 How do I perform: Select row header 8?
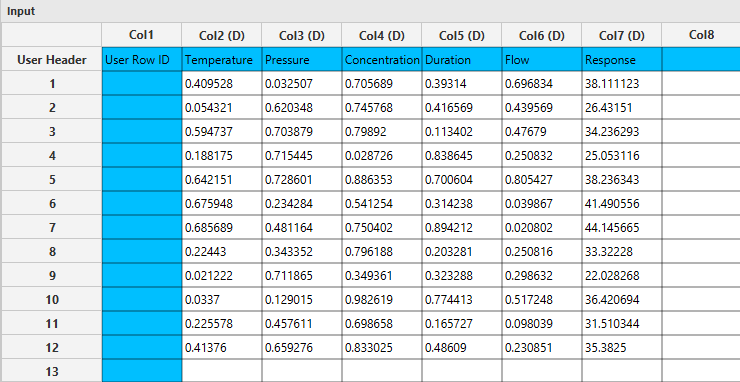(52, 252)
